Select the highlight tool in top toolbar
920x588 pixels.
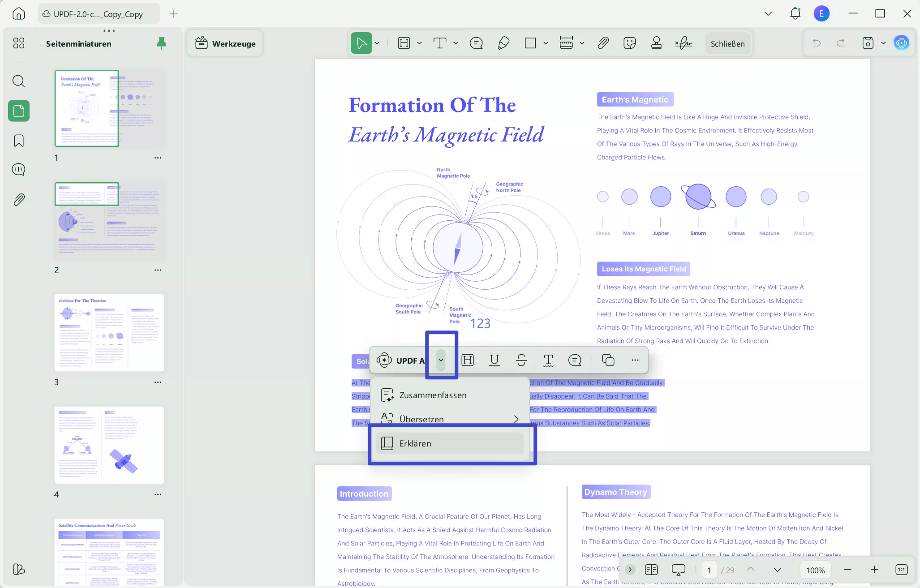click(x=404, y=43)
